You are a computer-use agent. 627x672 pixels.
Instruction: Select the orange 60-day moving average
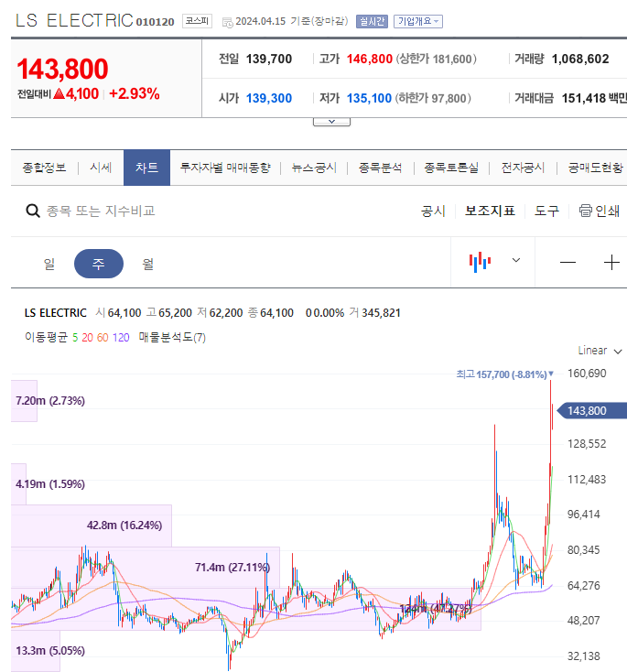tap(103, 338)
